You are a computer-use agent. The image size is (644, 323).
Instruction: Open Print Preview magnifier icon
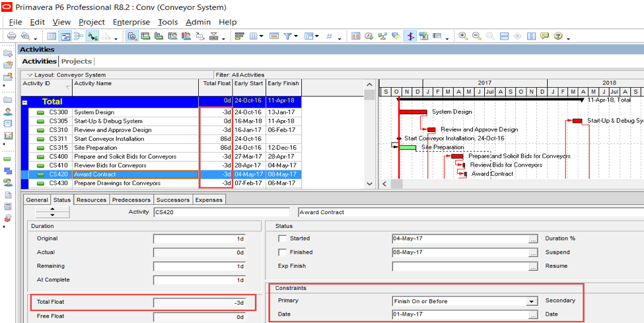26,36
